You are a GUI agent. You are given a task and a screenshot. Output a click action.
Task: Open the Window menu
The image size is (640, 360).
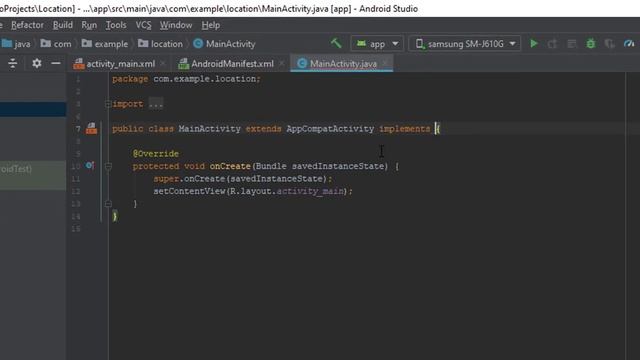(176, 25)
